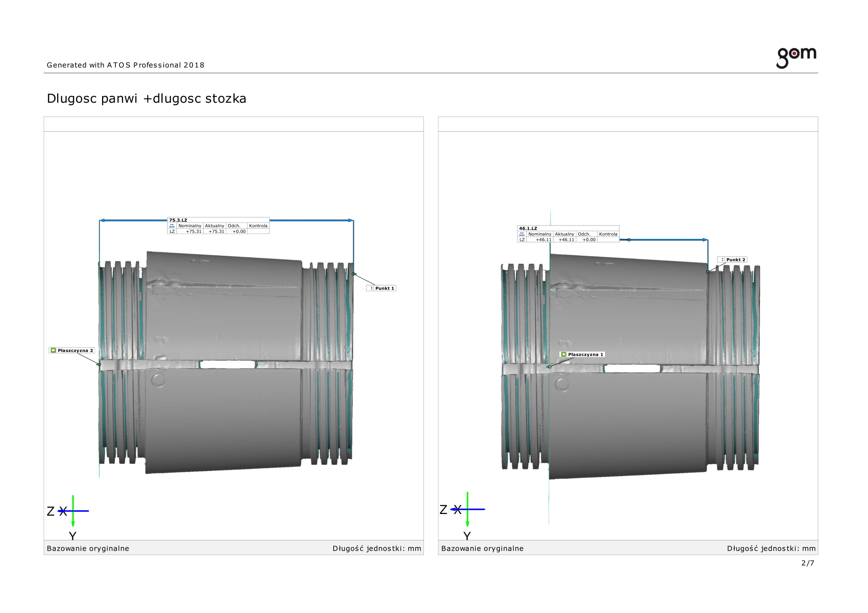This screenshot has width=868, height=613.
Task: Click the distance icon in the 46.1.LZ table
Action: (522, 234)
